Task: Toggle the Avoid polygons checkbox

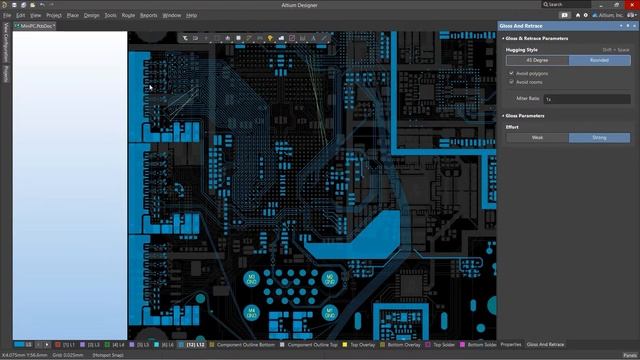Action: (511, 73)
